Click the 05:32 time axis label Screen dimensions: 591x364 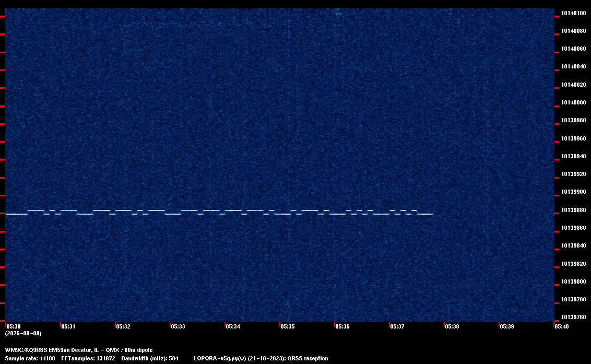(123, 326)
